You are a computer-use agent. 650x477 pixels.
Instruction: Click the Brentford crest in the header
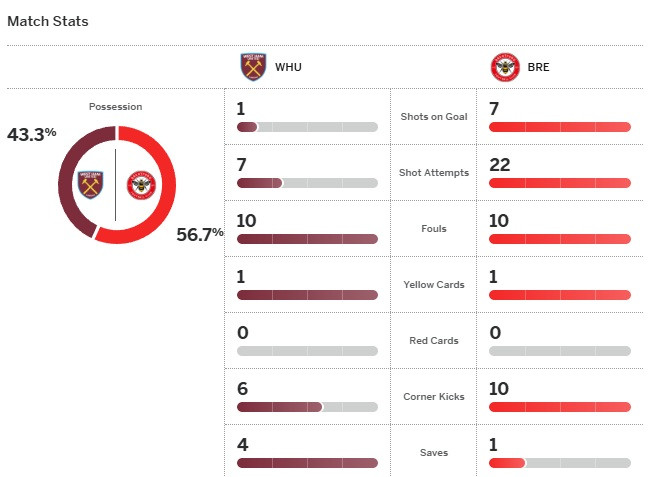[505, 68]
